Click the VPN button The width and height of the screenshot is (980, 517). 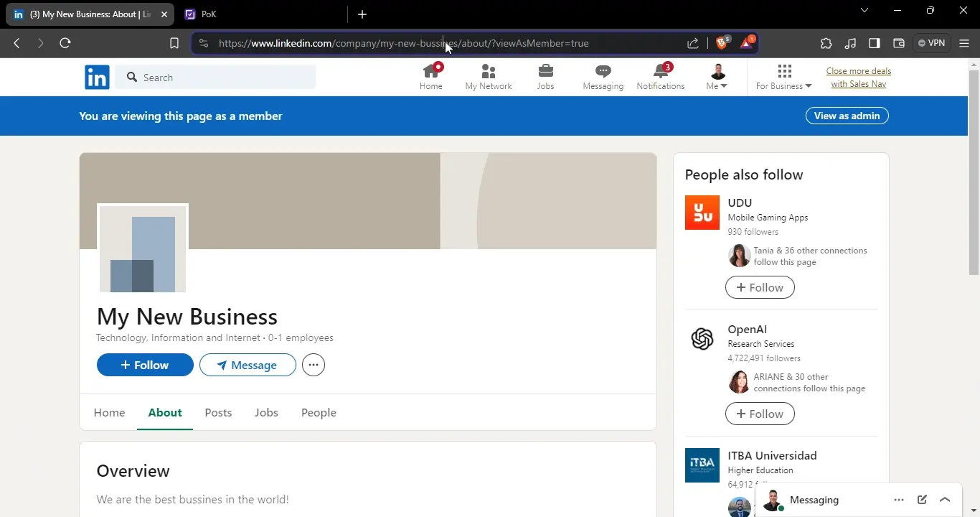(931, 43)
